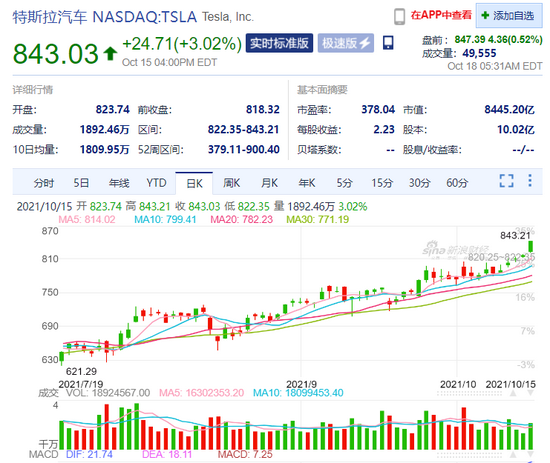Click the MA5: 814.02 price indicator label
The image size is (550, 463).
coord(87,220)
